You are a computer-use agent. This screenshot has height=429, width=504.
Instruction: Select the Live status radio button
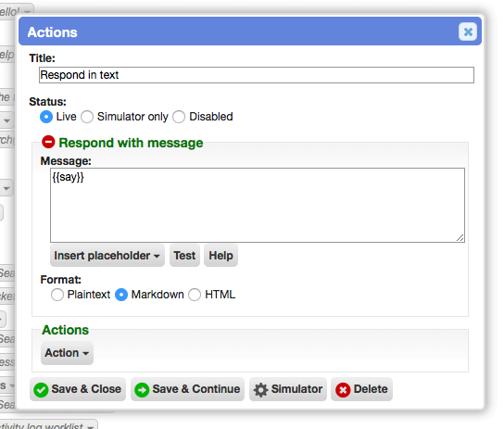(x=46, y=117)
